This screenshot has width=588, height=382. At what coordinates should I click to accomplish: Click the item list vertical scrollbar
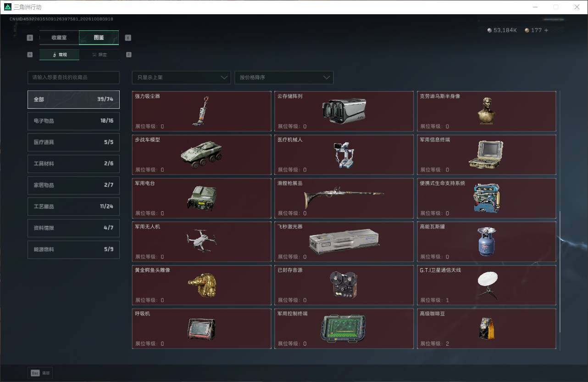(x=560, y=272)
